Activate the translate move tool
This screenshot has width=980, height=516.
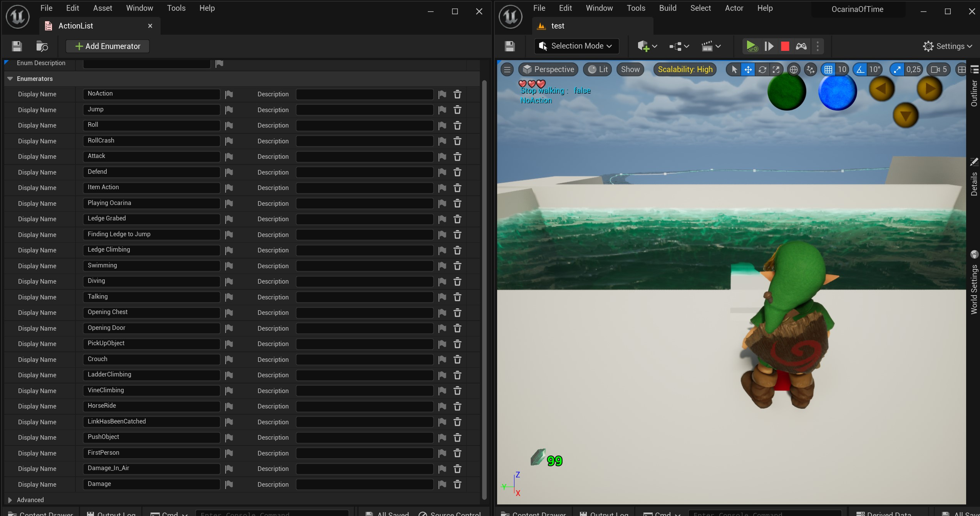[748, 70]
